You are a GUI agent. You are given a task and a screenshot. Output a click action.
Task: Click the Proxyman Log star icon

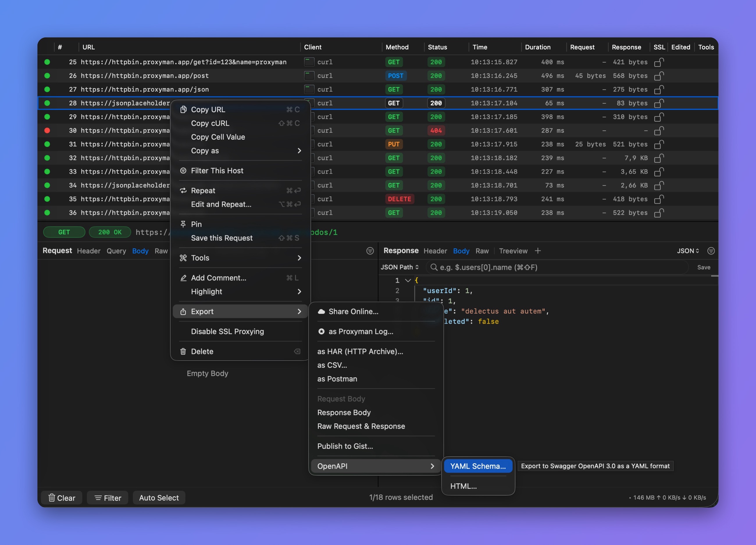point(321,331)
